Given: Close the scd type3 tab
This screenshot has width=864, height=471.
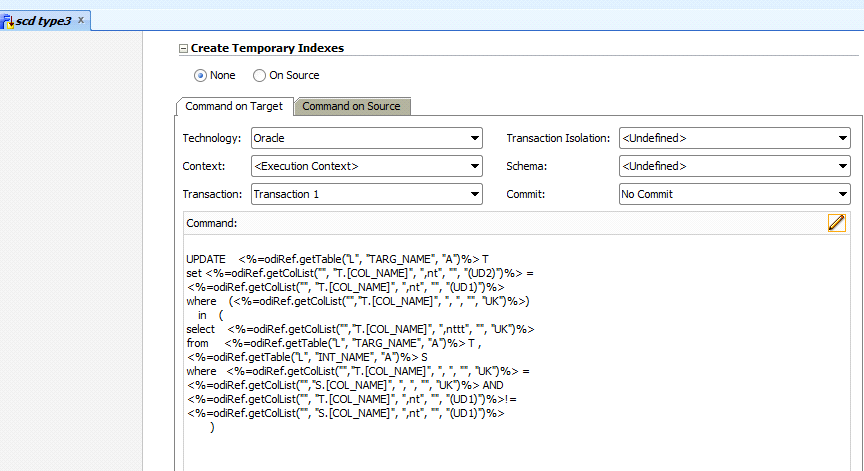Looking at the screenshot, I should click(x=81, y=20).
